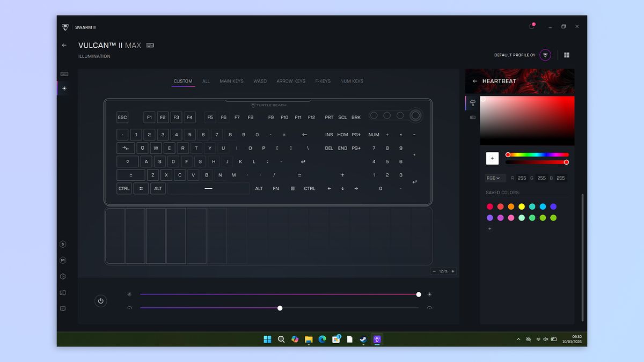This screenshot has width=644, height=362.
Task: Select the NUM lock key on layout
Action: pyautogui.click(x=374, y=135)
